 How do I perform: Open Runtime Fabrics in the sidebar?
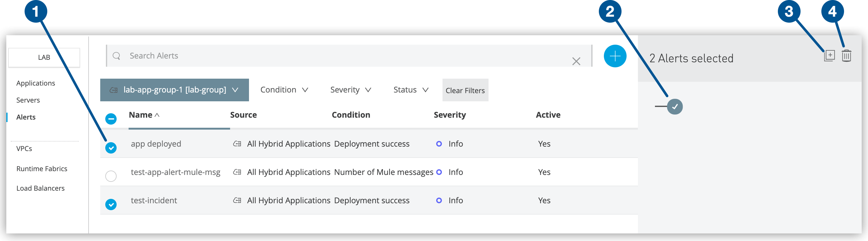click(42, 169)
